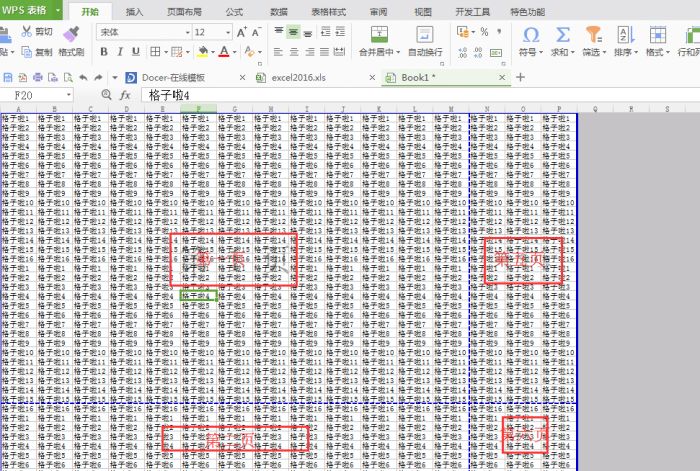Image resolution: width=700 pixels, height=471 pixels.
Task: Apply percent style (%)
Action: [x=484, y=32]
